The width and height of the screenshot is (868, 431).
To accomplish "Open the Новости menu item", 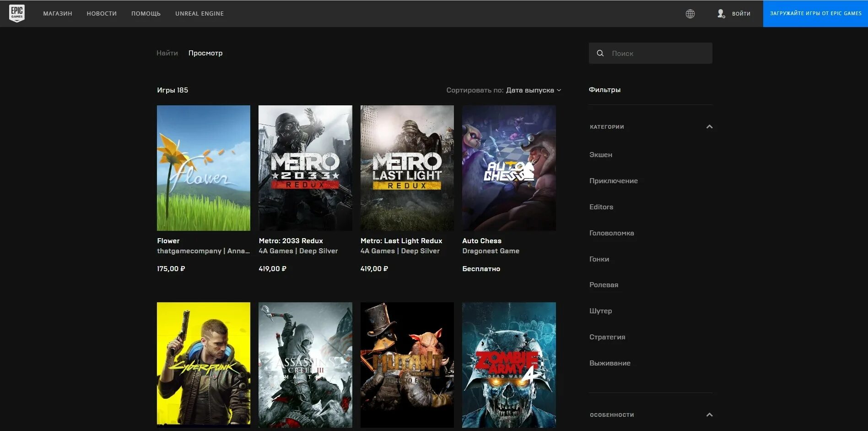I will (102, 14).
